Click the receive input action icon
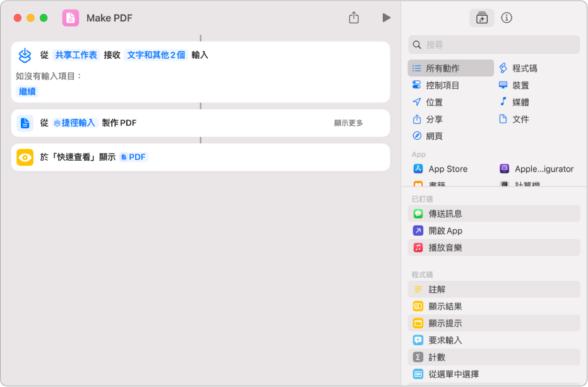This screenshot has width=588, height=387. pos(25,56)
